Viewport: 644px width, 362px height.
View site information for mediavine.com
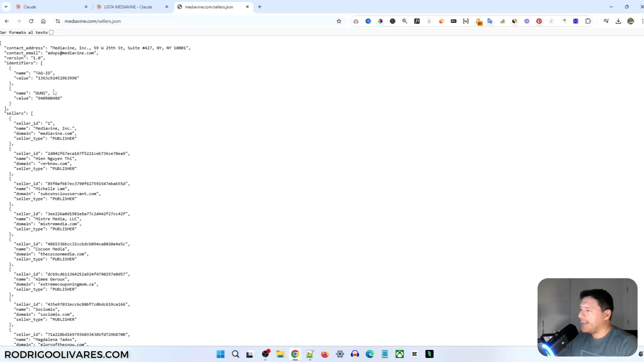pyautogui.click(x=58, y=21)
